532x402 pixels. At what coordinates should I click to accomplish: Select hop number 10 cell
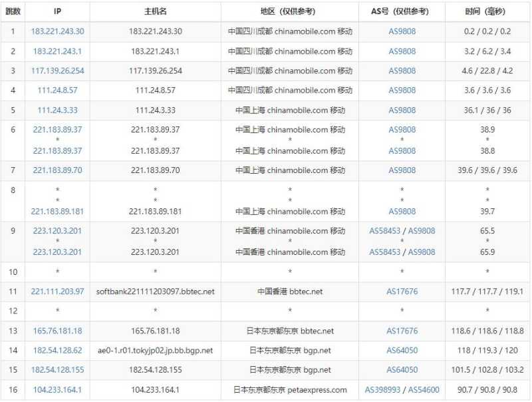(13, 272)
